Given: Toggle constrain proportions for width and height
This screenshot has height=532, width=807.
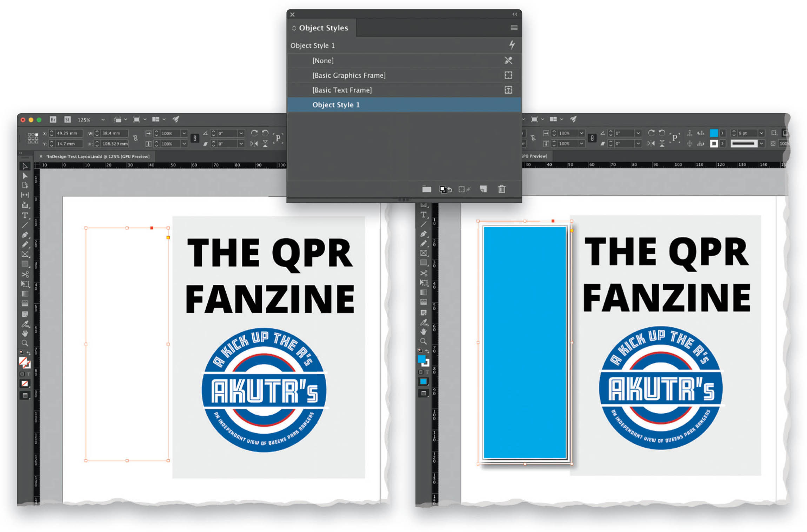Looking at the screenshot, I should 135,138.
